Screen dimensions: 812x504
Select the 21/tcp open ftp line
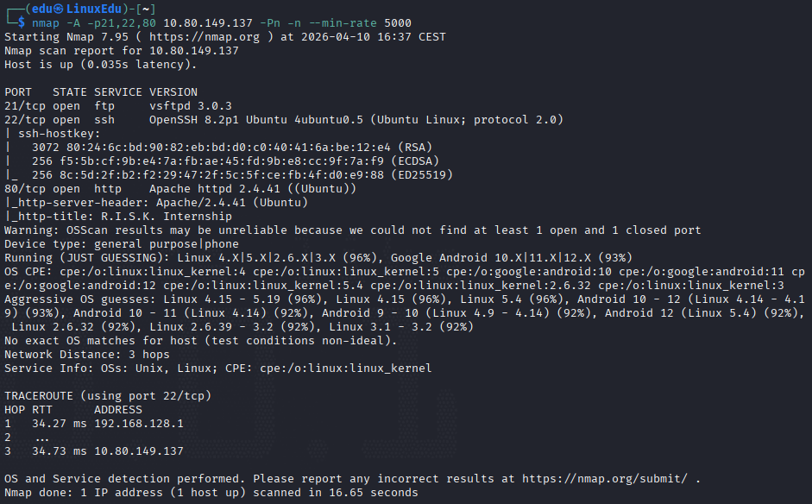pyautogui.click(x=118, y=105)
